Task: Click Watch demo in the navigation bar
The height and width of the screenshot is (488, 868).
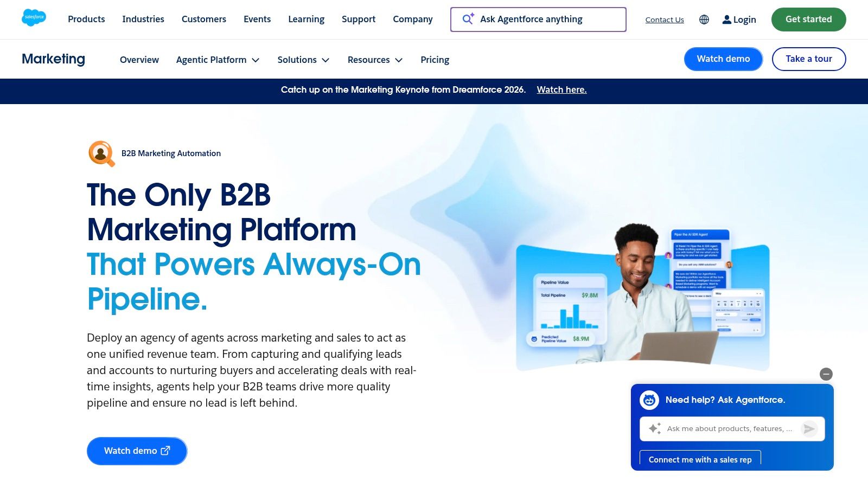Action: tap(723, 59)
